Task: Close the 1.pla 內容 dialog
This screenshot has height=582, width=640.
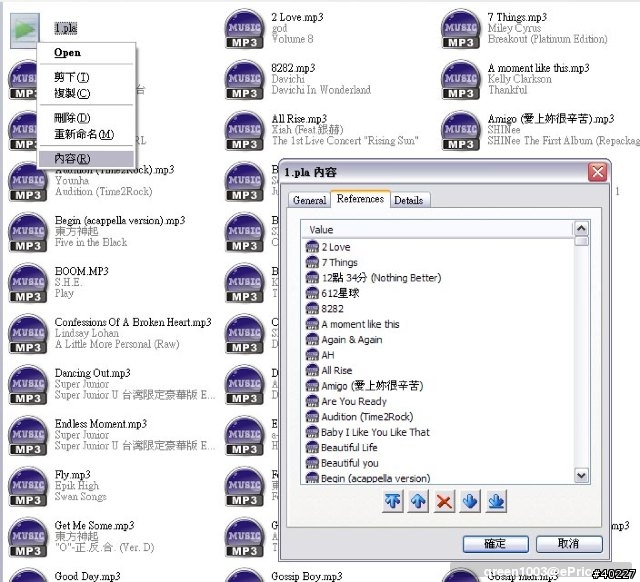Action: 598,172
